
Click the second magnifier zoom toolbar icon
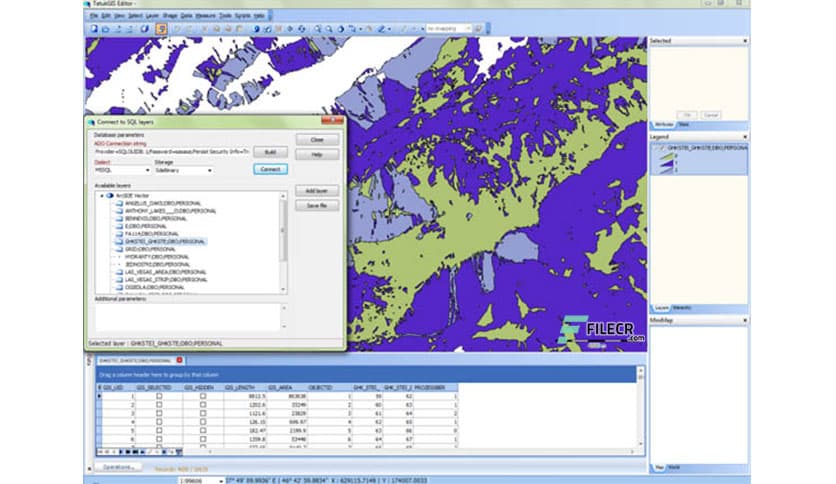(329, 29)
